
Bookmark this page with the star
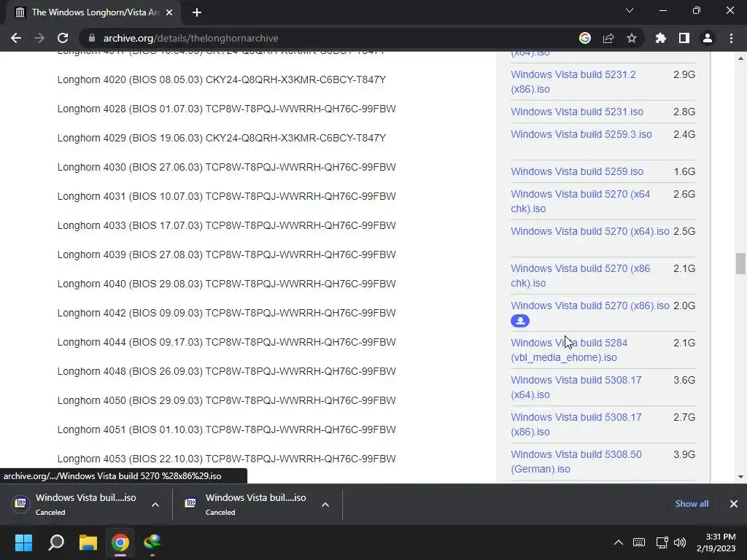click(x=632, y=38)
